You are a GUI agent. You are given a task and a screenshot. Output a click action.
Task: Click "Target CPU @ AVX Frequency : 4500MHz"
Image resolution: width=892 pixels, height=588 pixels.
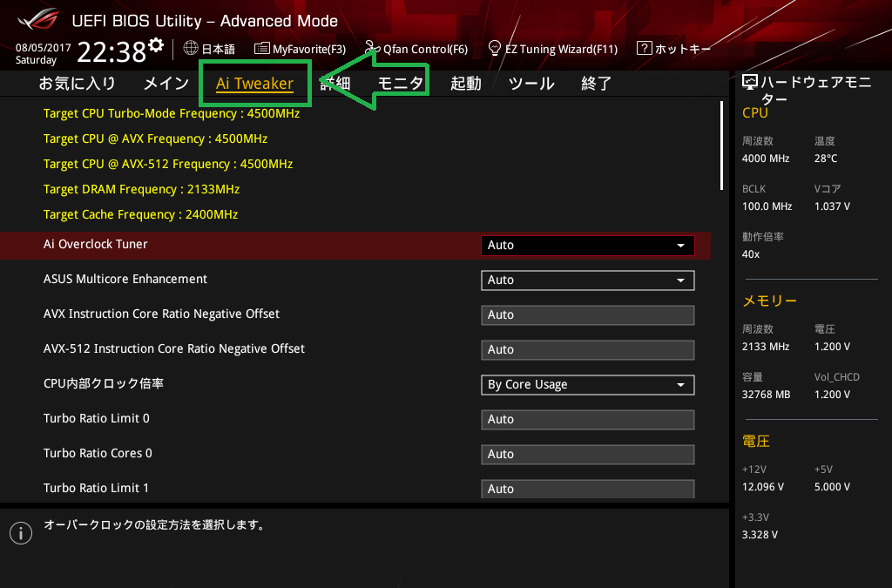click(x=155, y=139)
